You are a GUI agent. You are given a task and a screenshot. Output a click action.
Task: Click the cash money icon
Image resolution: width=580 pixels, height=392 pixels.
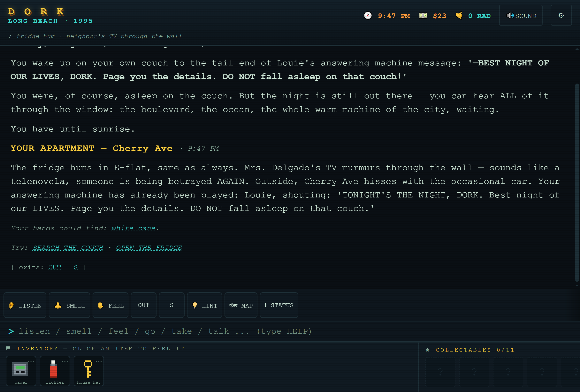(x=423, y=16)
